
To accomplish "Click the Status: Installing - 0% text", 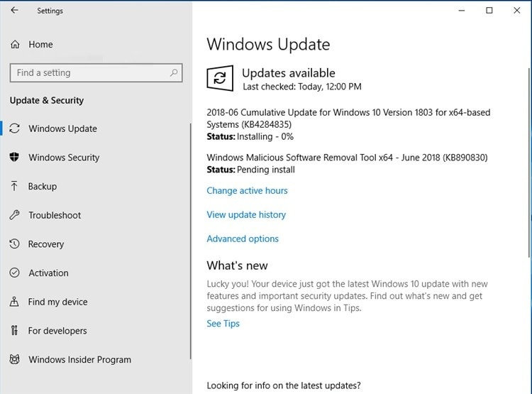I will point(250,136).
